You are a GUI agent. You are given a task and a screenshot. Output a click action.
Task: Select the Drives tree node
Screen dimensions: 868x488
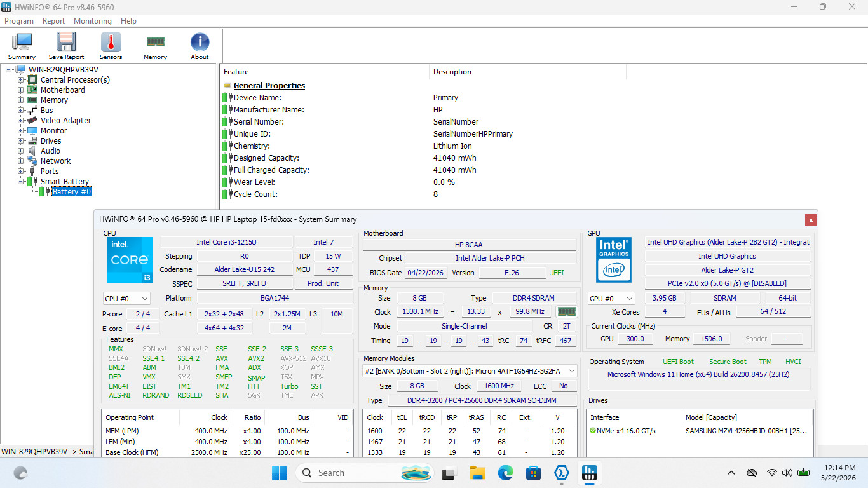pyautogui.click(x=51, y=141)
